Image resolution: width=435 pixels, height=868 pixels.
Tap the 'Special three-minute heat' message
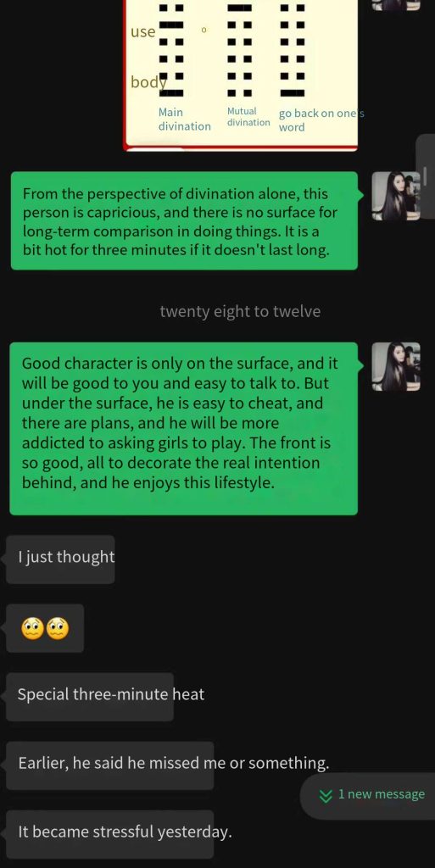click(90, 697)
